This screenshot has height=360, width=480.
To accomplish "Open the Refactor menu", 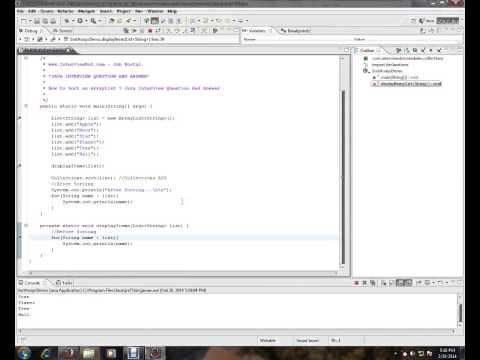I will pyautogui.click(x=65, y=11).
